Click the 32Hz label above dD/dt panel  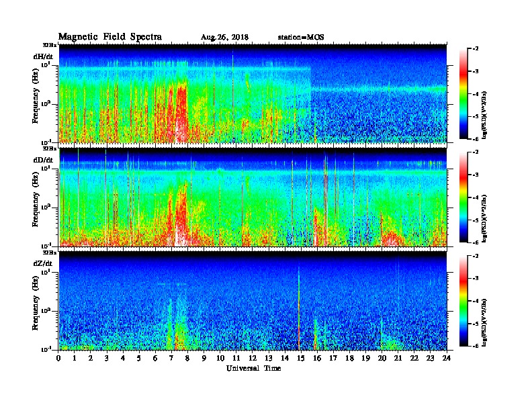[50, 148]
